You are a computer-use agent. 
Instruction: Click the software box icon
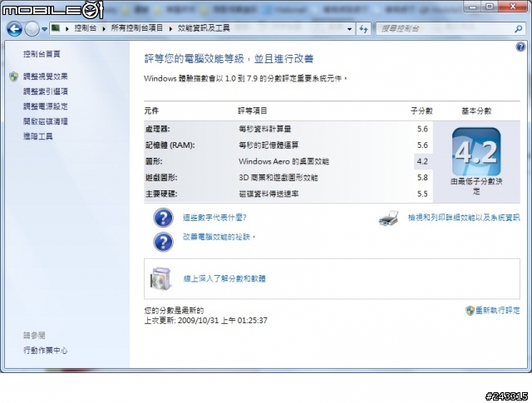point(161,279)
